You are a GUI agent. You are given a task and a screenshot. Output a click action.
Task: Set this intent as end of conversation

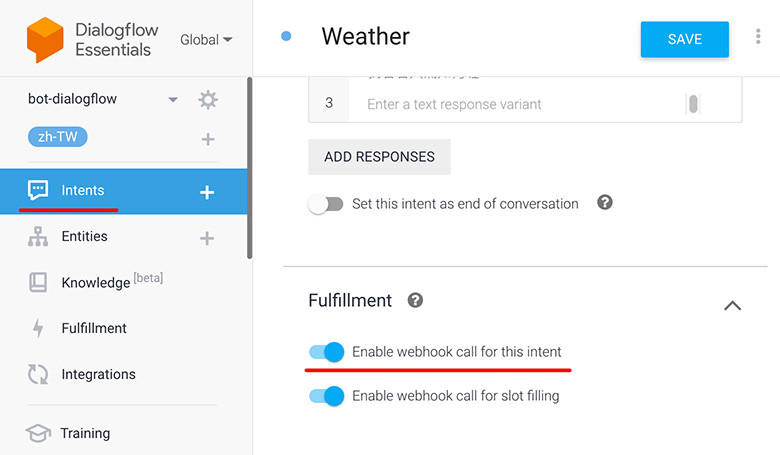(326, 204)
